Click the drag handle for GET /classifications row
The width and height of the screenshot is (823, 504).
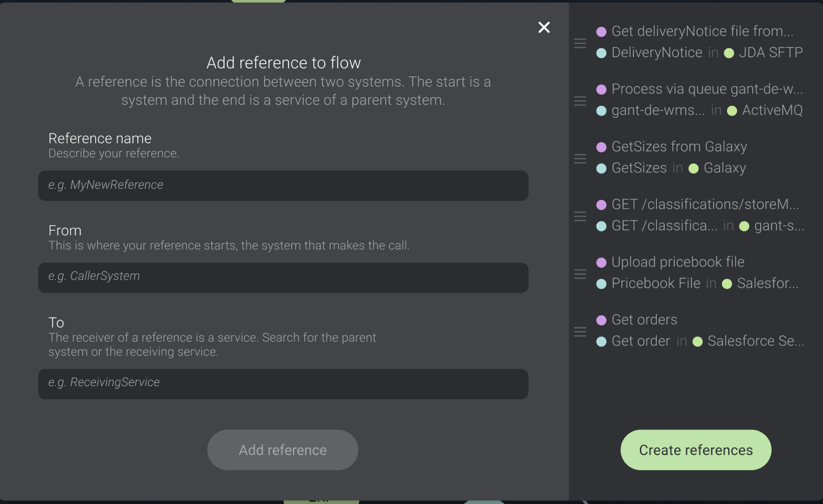pyautogui.click(x=580, y=216)
